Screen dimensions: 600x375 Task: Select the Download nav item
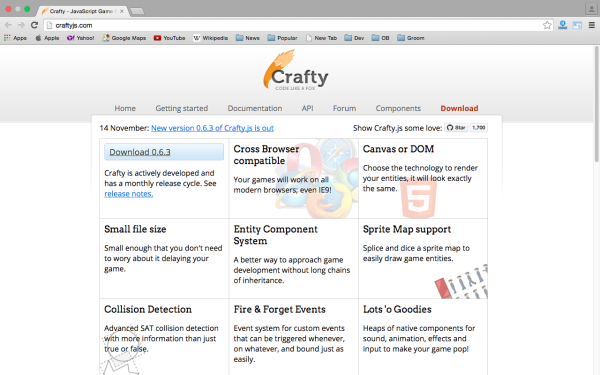pos(459,108)
